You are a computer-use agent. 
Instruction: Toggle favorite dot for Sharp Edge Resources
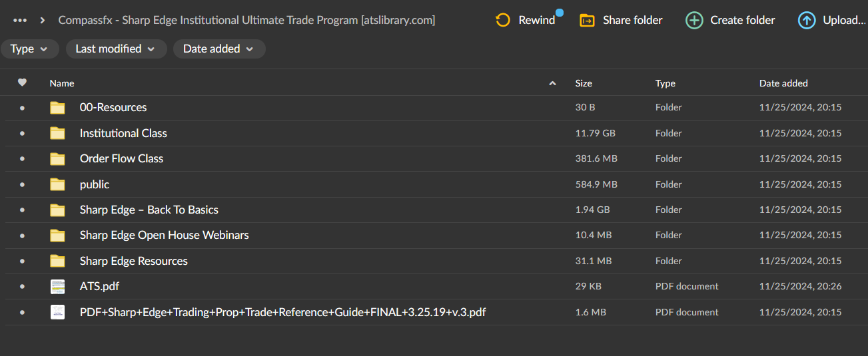[22, 262]
